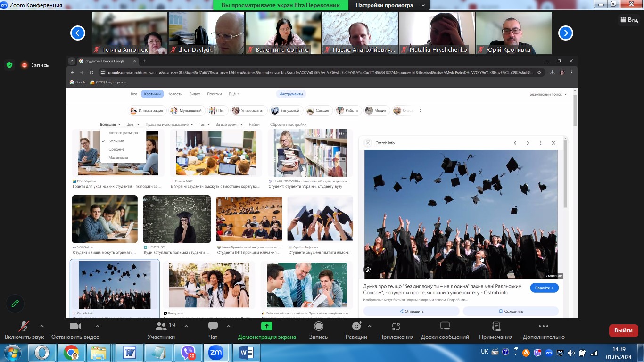Select the checked Большие size option

point(123,141)
